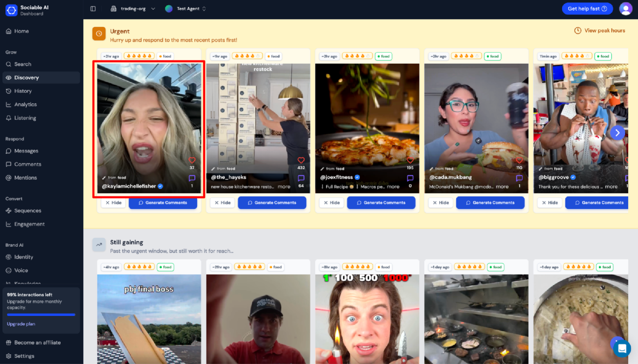This screenshot has height=364, width=638.
Task: Open Sequences in the sidebar
Action: coord(41,211)
